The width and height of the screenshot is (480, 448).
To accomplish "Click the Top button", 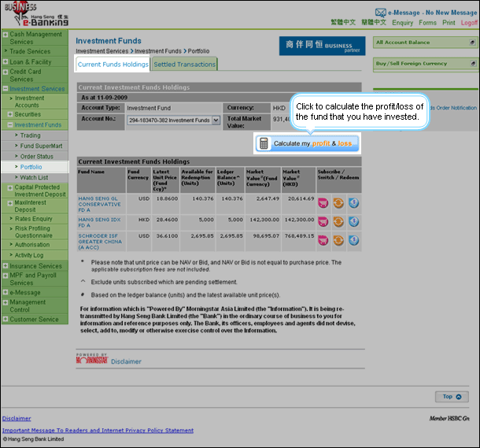I will (452, 397).
